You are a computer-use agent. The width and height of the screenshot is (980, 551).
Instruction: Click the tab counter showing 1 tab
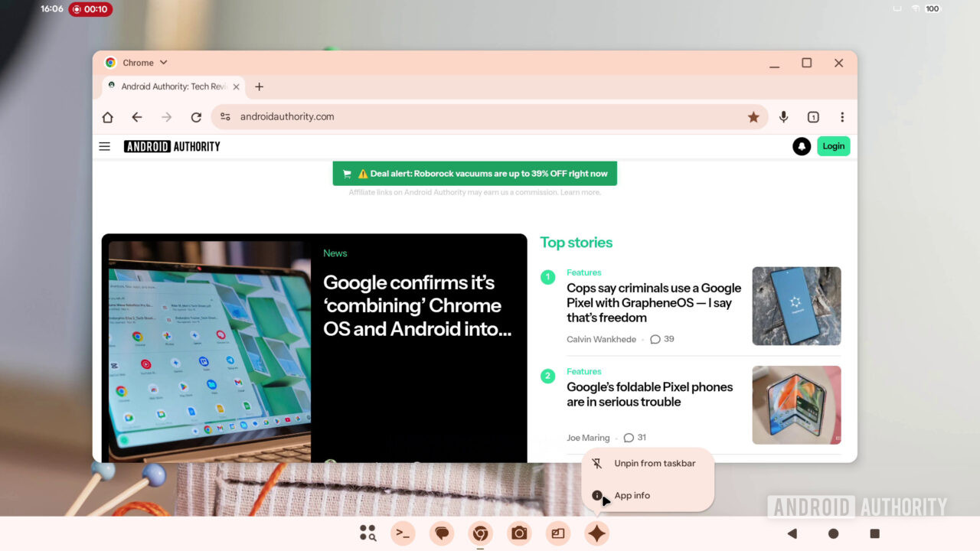(x=813, y=116)
